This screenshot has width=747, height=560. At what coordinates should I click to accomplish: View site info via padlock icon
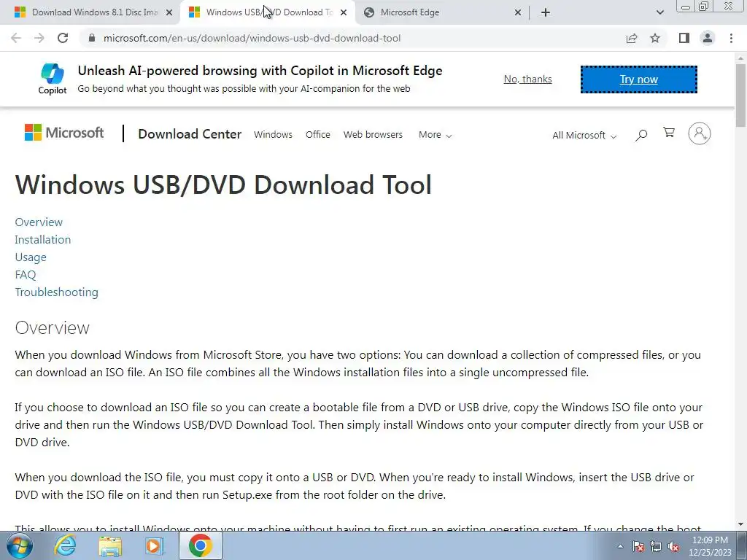click(x=92, y=38)
